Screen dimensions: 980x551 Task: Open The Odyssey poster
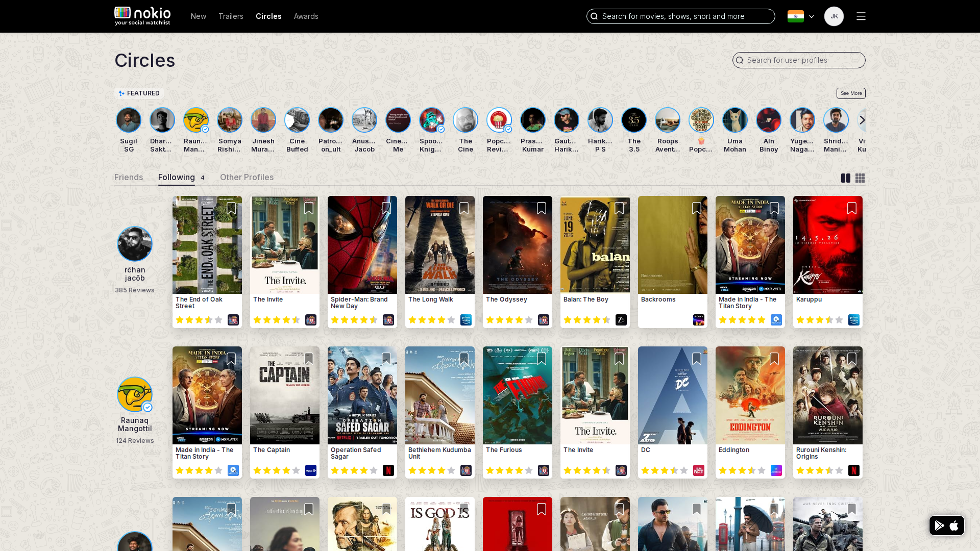pyautogui.click(x=518, y=245)
